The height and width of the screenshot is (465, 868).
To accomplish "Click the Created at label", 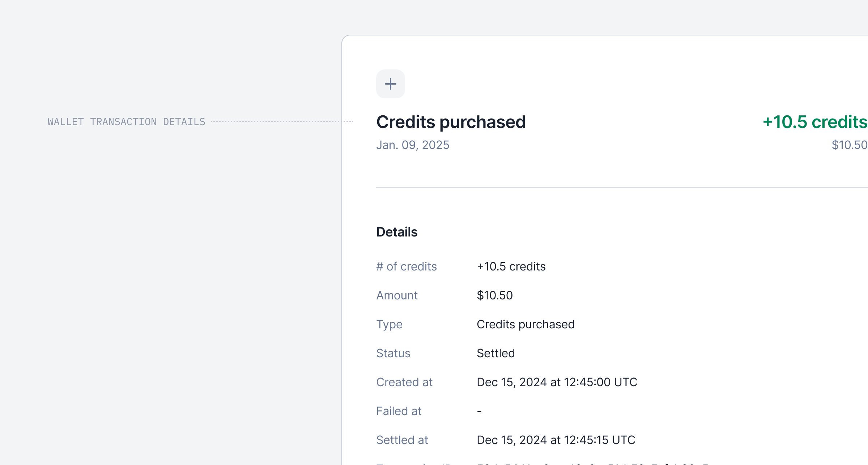I will (404, 382).
